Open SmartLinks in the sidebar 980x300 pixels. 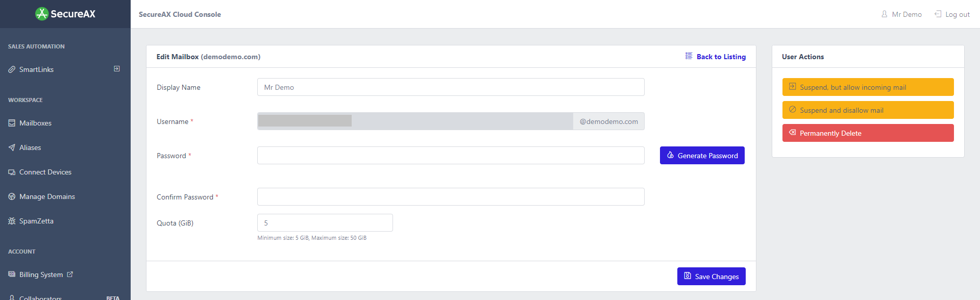pyautogui.click(x=36, y=69)
